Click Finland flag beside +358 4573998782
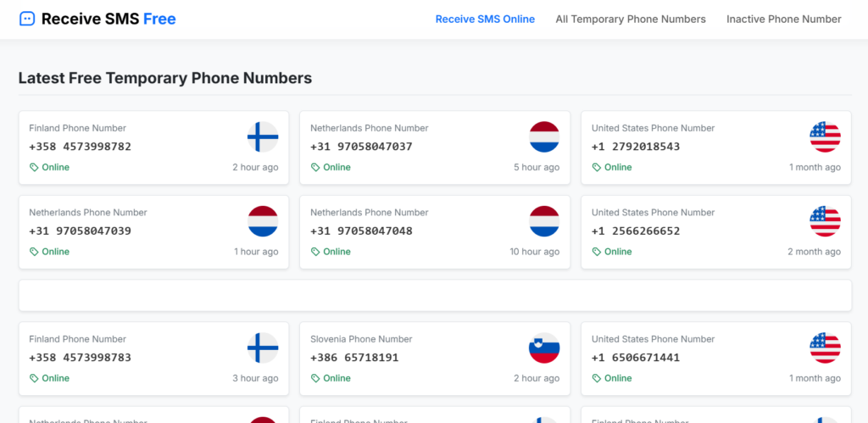Viewport: 868px width, 423px height. pos(263,136)
